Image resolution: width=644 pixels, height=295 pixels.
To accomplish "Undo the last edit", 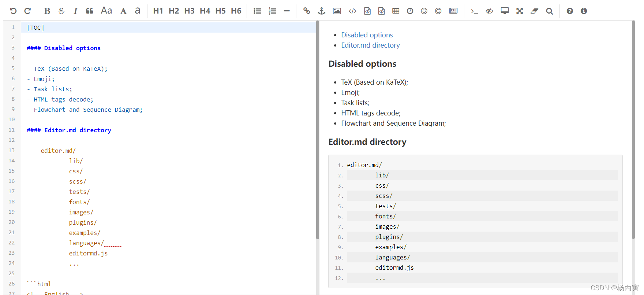I will [13, 11].
